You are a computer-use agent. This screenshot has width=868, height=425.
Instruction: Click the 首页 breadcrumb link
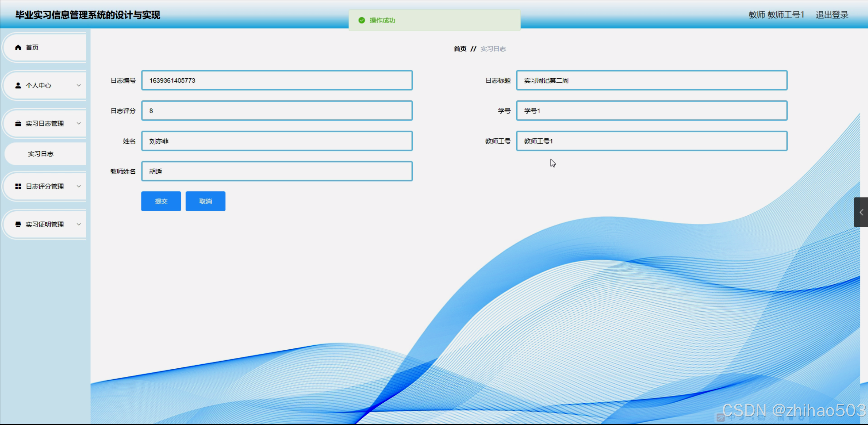point(460,49)
